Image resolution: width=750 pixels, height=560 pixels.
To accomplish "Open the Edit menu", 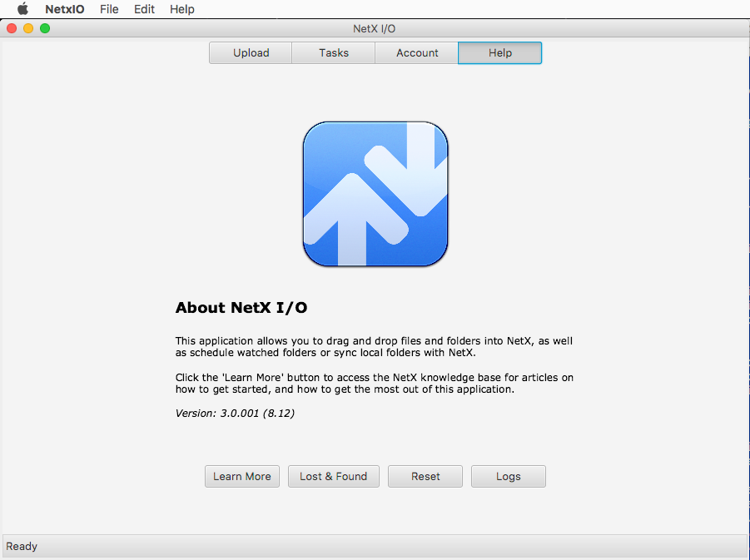I will coord(144,9).
